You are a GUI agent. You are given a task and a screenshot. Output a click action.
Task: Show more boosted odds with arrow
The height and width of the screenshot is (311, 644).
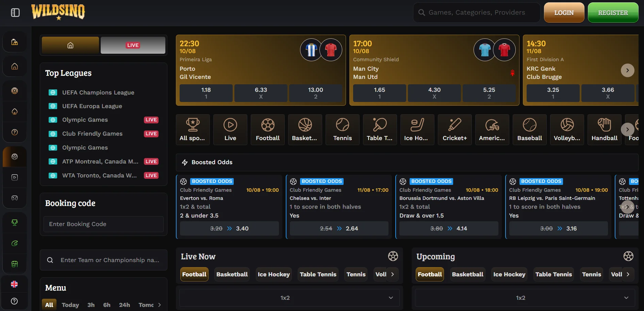627,207
